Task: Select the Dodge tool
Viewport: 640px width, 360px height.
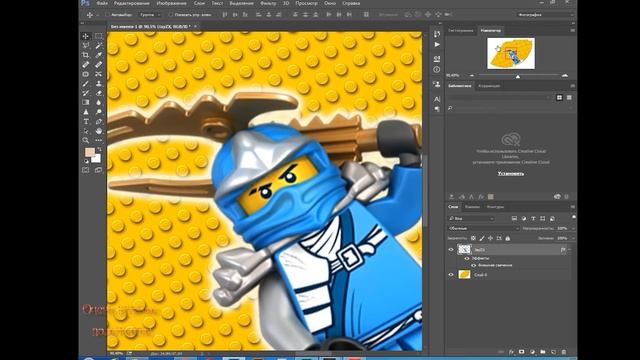Action: pos(99,112)
